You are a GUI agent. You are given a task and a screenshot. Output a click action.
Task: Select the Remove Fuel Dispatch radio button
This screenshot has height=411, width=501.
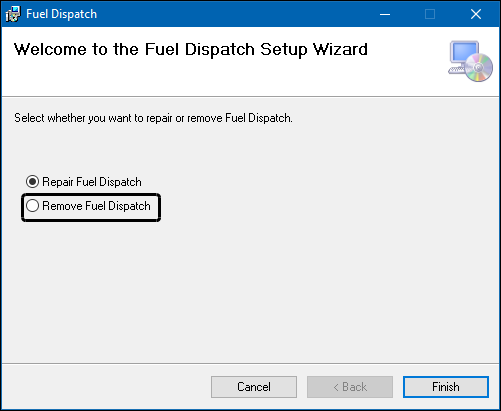(32, 206)
